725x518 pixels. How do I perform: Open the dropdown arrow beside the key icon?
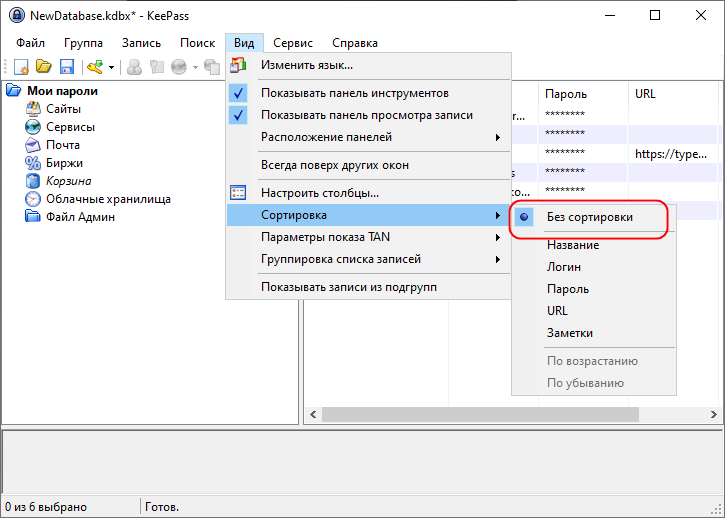111,68
